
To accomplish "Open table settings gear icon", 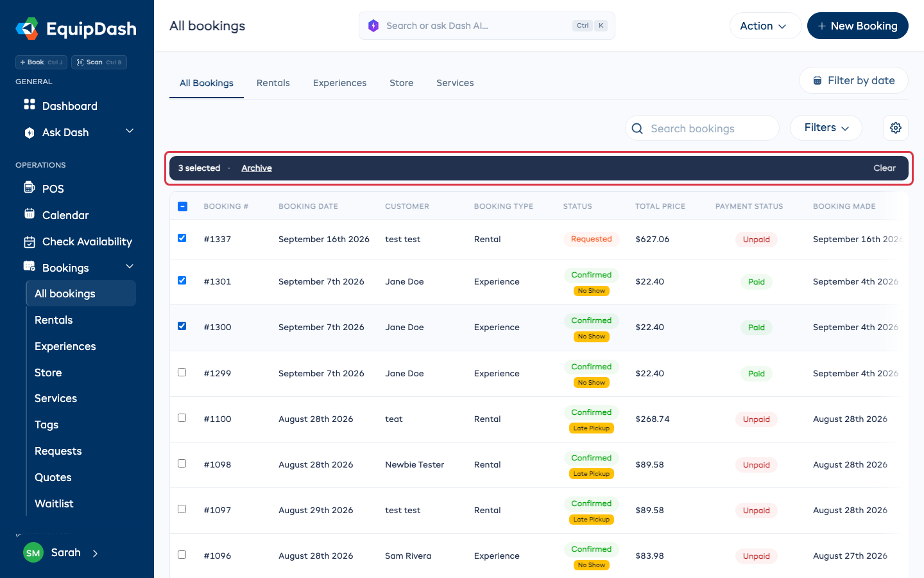I will pos(896,128).
